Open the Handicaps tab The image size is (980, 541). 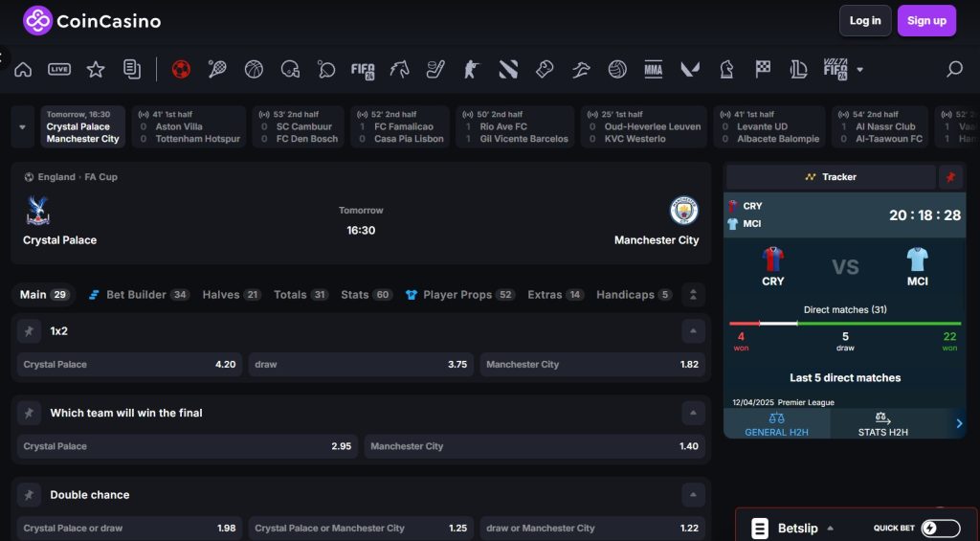635,295
